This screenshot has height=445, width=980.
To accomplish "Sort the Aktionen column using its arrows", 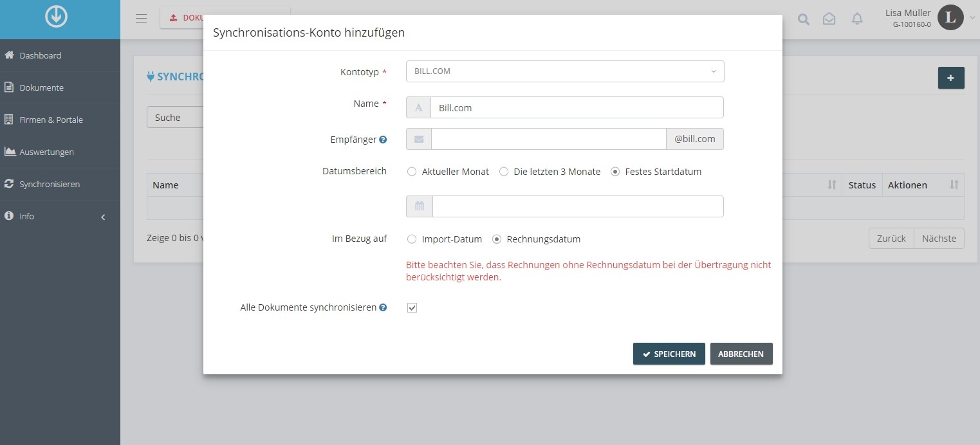I will (x=954, y=185).
